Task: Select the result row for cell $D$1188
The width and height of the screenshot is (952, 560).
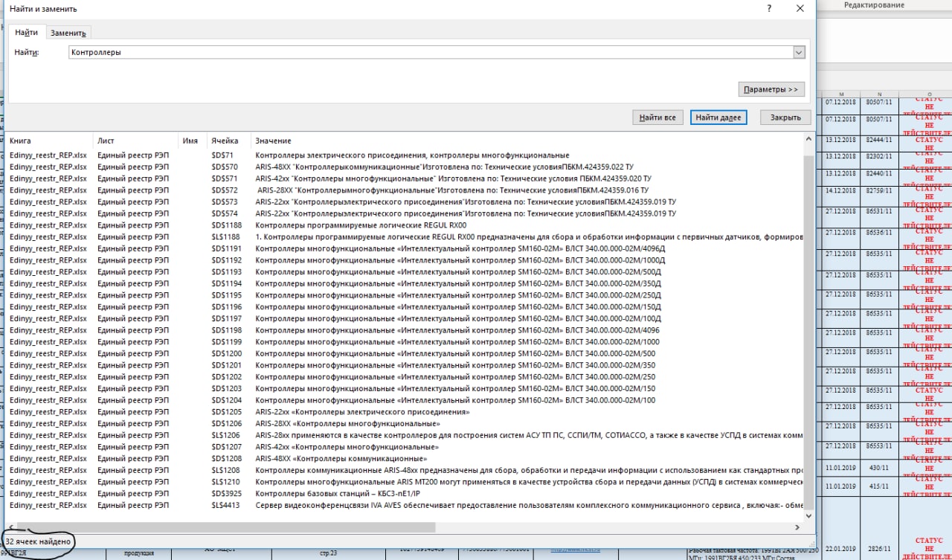Action: point(405,225)
